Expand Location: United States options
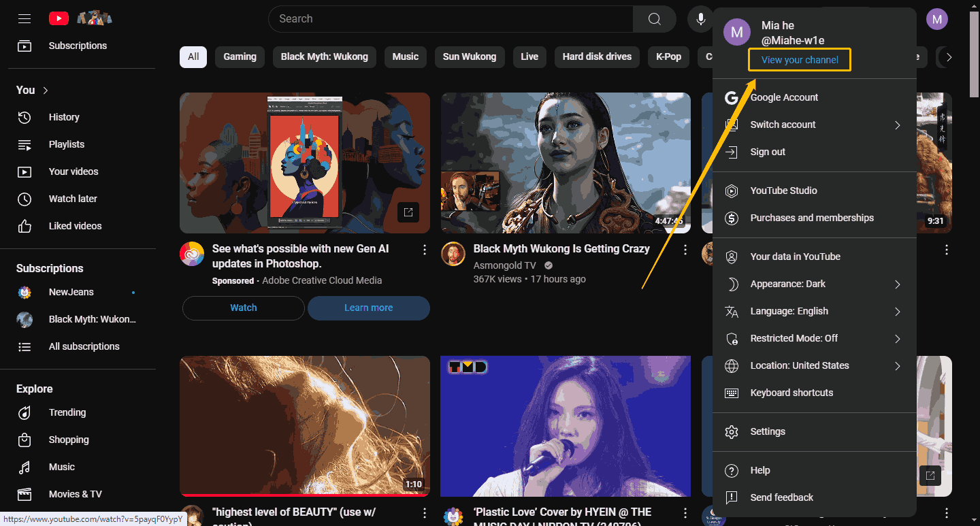 point(815,365)
